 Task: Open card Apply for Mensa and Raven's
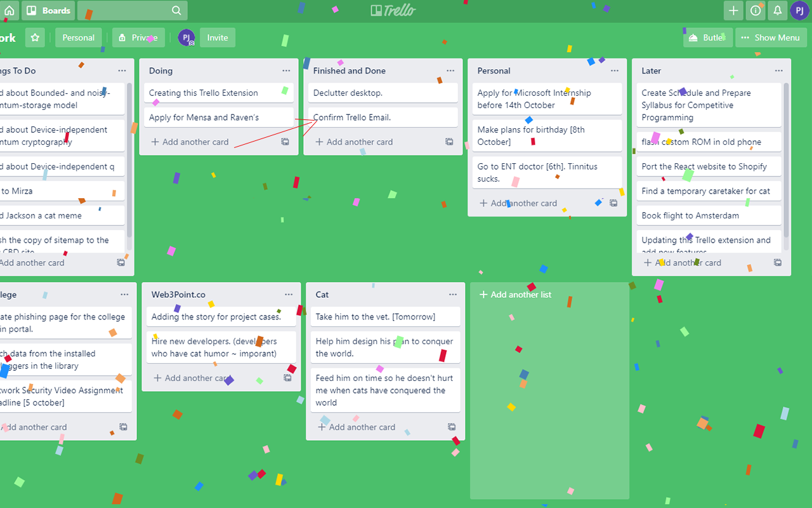coord(219,117)
